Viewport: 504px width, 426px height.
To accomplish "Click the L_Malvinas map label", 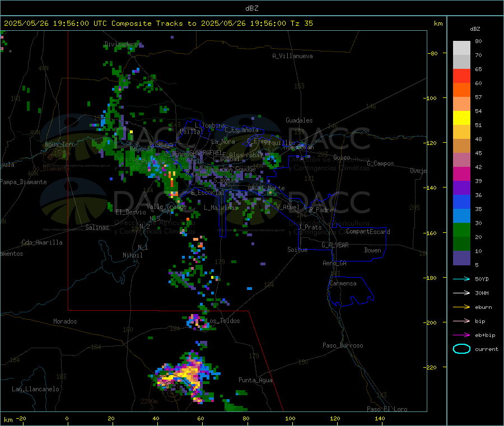I will pos(221,208).
